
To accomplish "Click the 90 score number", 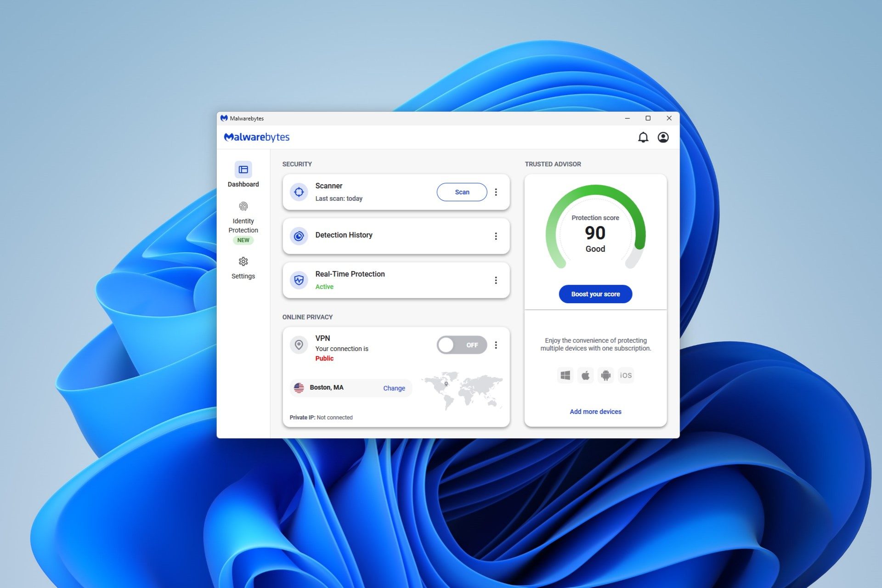I will [x=595, y=233].
